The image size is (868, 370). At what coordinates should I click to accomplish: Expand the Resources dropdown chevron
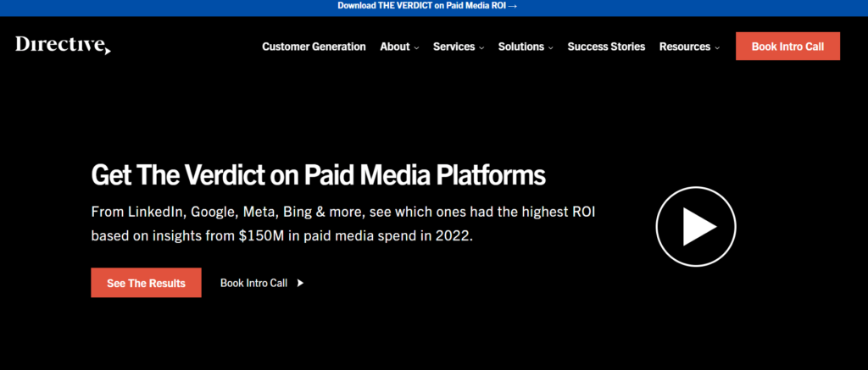717,48
